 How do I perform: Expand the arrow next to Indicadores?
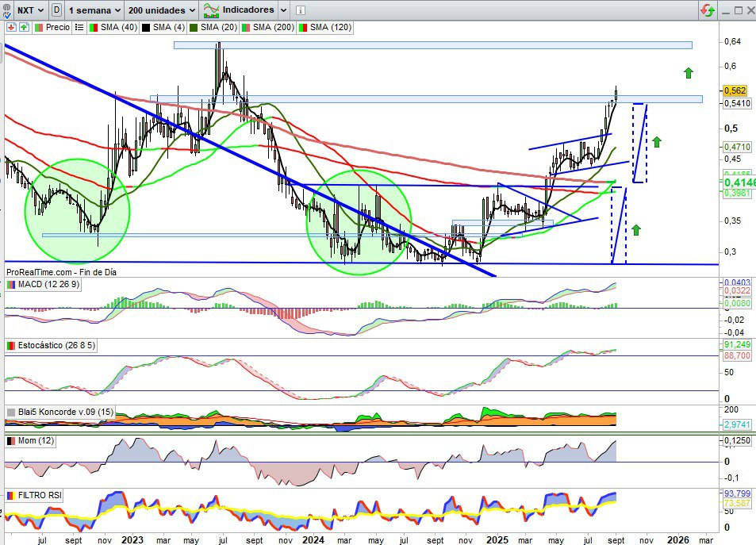tap(283, 10)
